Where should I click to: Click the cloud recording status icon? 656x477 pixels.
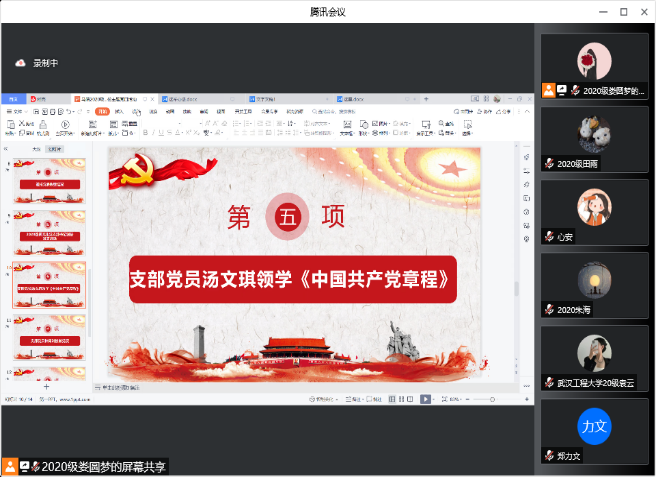(x=20, y=63)
